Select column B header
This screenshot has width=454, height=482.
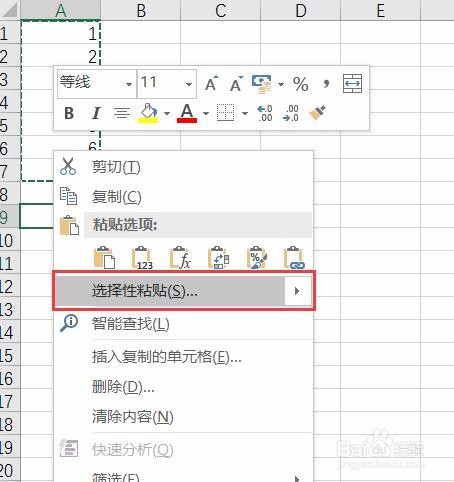(141, 10)
